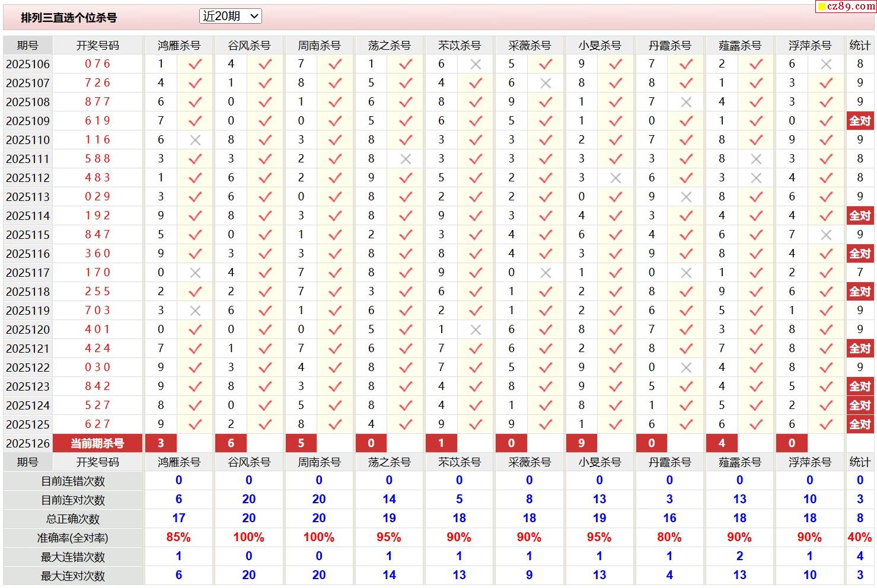Screen dimensions: 877x588
Task: Click the top 小旻杀号 column header
Action: pos(599,46)
